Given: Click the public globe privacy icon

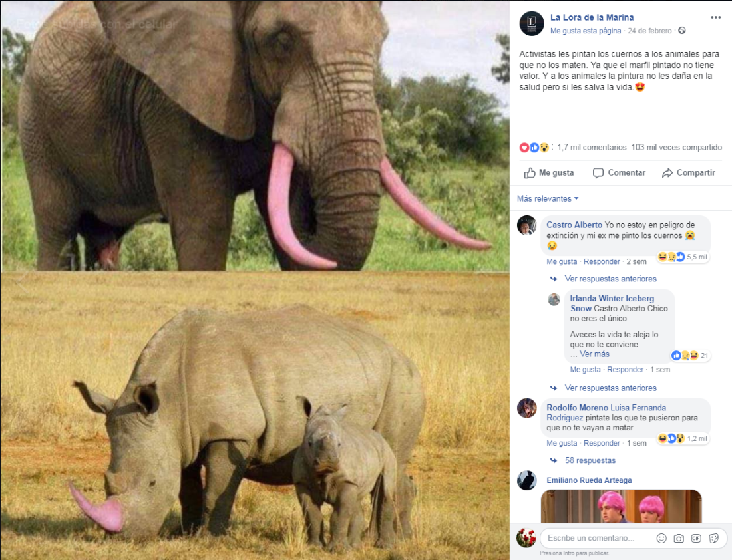Looking at the screenshot, I should (681, 31).
